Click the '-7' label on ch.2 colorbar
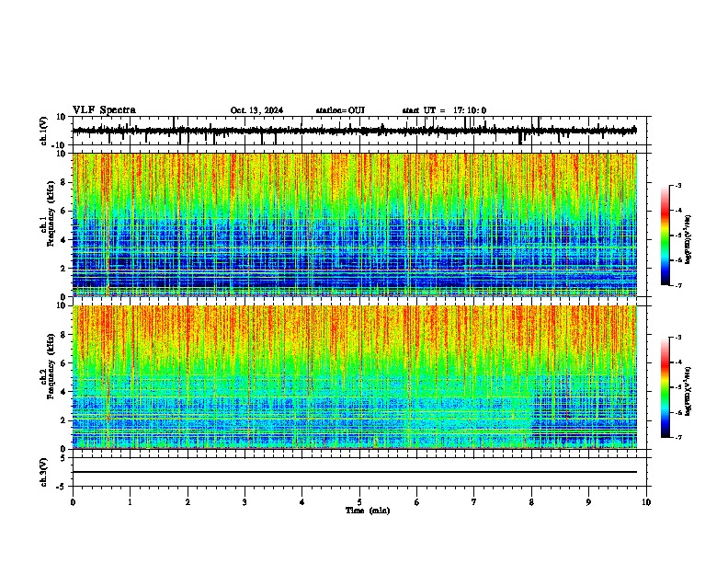The width and height of the screenshot is (728, 563). (x=678, y=437)
